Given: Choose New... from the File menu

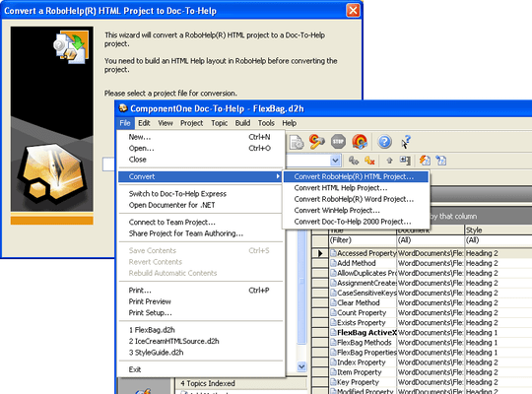Looking at the screenshot, I should 200,137.
